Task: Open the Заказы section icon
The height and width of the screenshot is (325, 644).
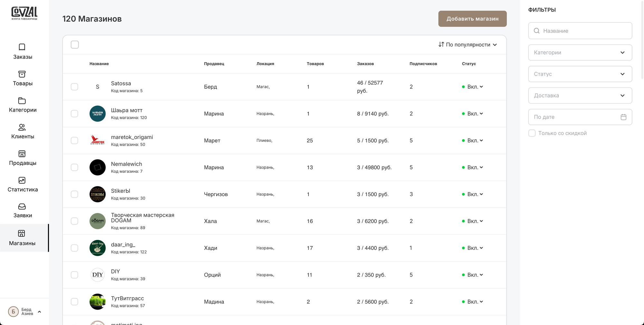Action: pyautogui.click(x=22, y=47)
